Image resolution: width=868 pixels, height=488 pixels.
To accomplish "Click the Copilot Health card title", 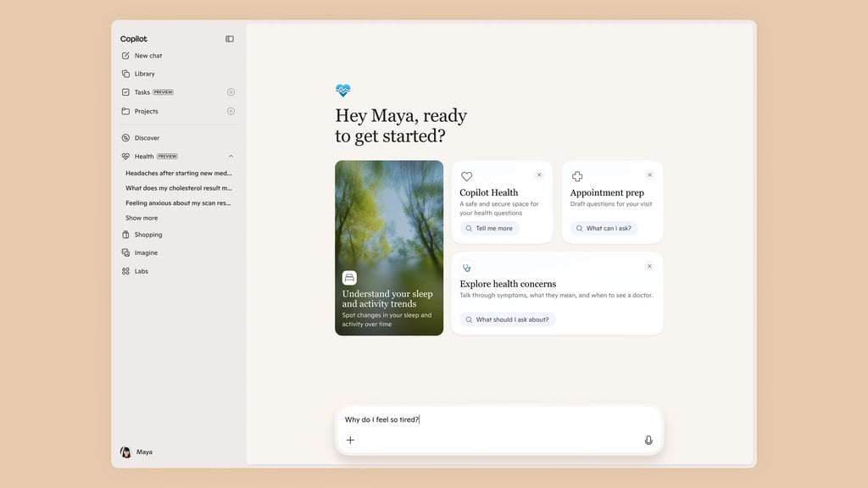I will [489, 192].
